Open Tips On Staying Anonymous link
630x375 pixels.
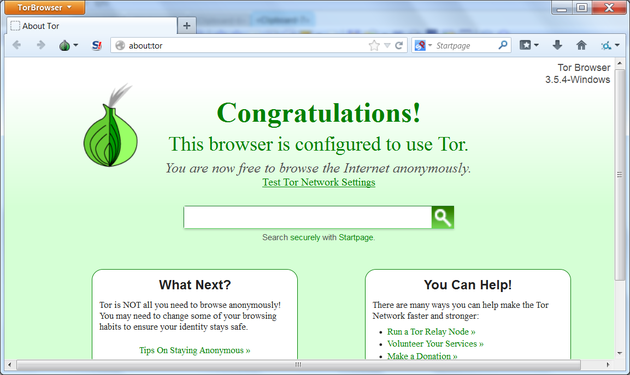(194, 350)
